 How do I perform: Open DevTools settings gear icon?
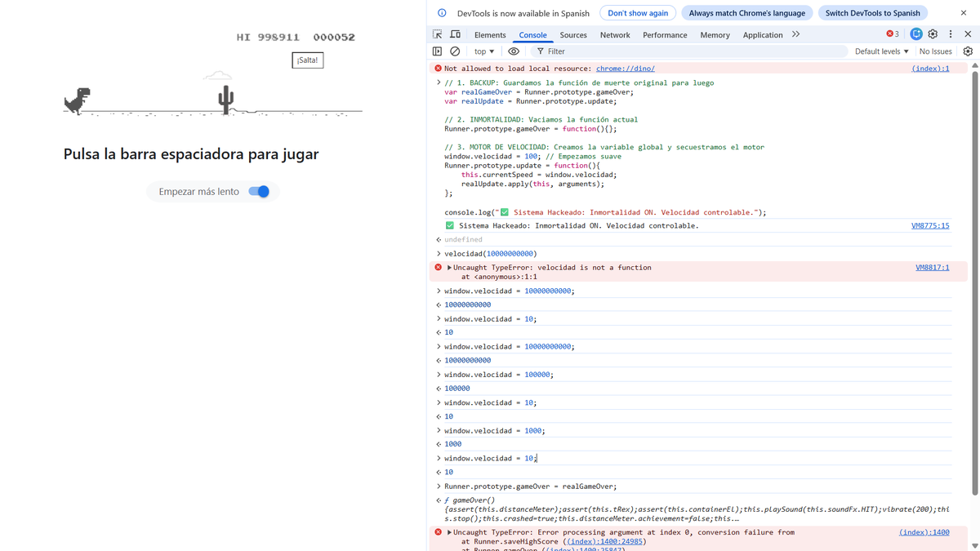[x=933, y=34]
